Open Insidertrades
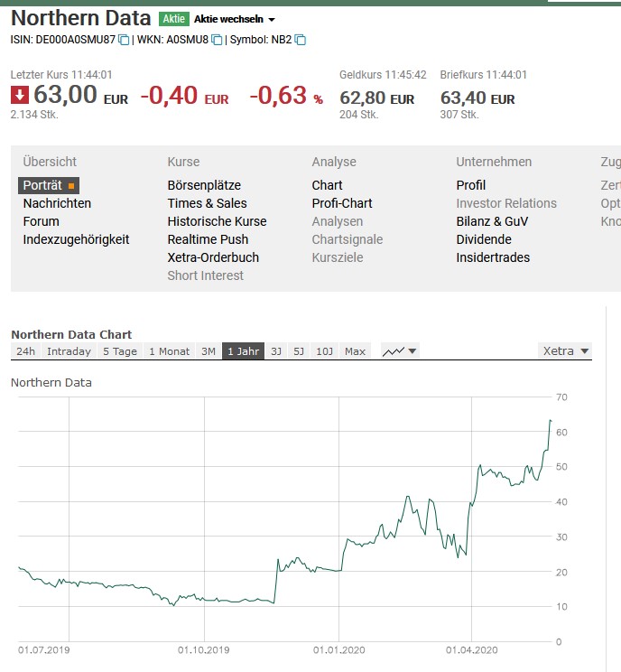 (493, 257)
